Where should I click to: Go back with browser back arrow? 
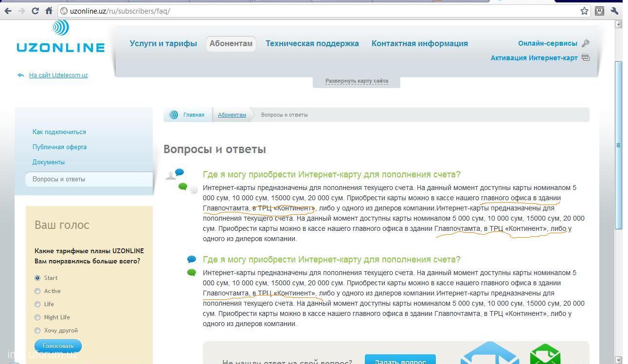coord(8,11)
